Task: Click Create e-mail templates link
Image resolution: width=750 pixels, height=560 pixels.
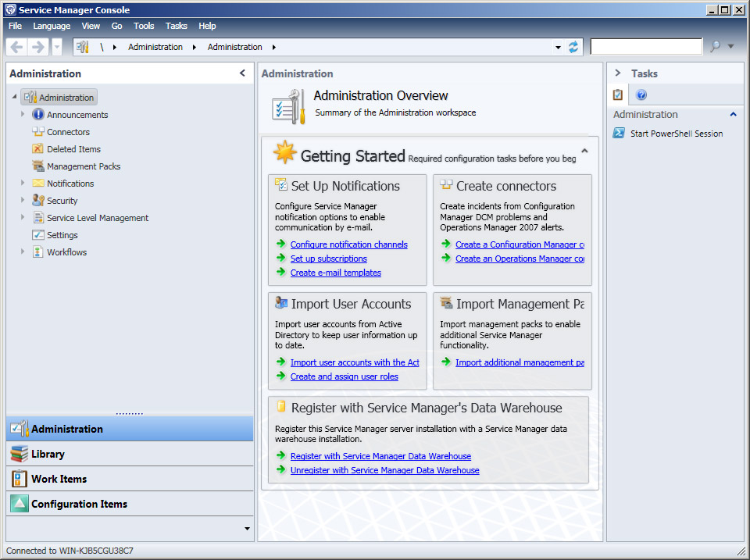Action: 336,273
